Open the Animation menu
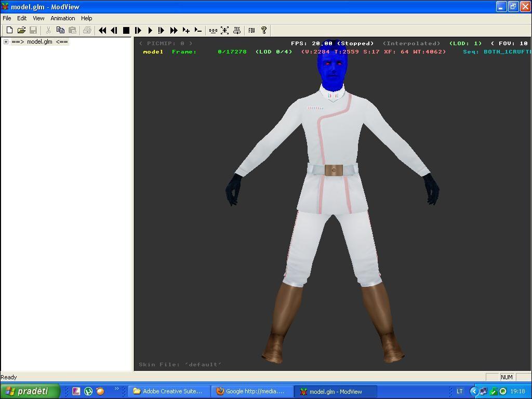 click(x=62, y=18)
